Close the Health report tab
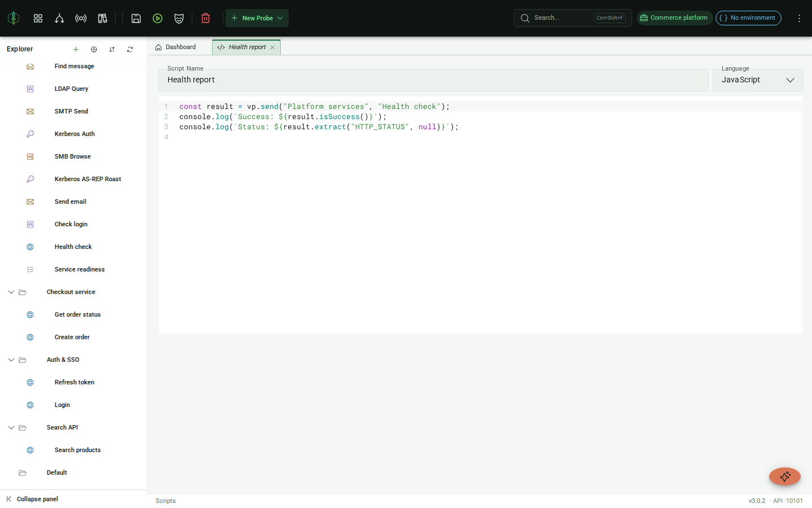 pyautogui.click(x=272, y=47)
